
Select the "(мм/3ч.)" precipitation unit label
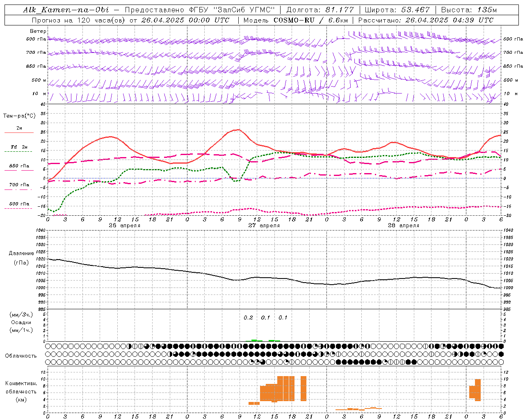[21, 315]
